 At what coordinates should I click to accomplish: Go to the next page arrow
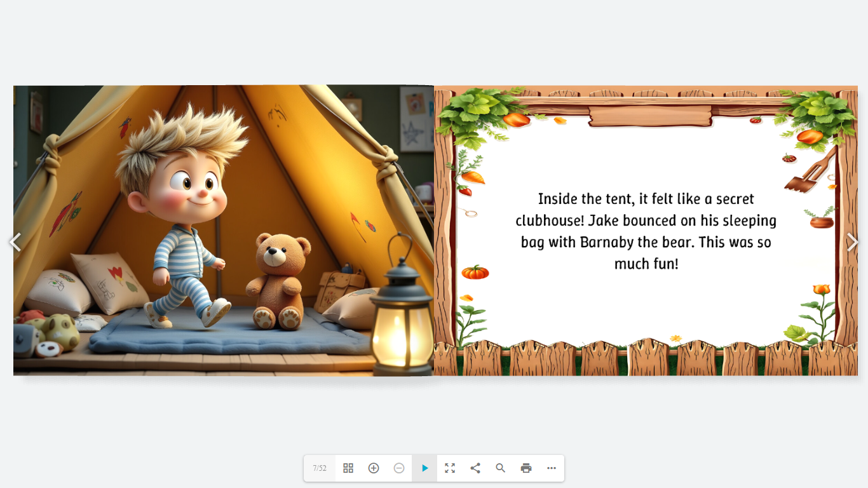pyautogui.click(x=852, y=242)
